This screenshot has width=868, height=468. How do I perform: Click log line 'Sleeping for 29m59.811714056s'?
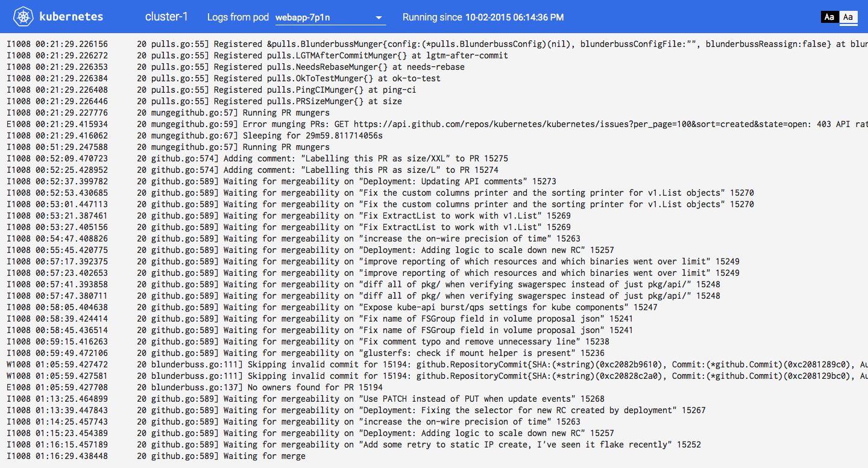click(x=195, y=136)
